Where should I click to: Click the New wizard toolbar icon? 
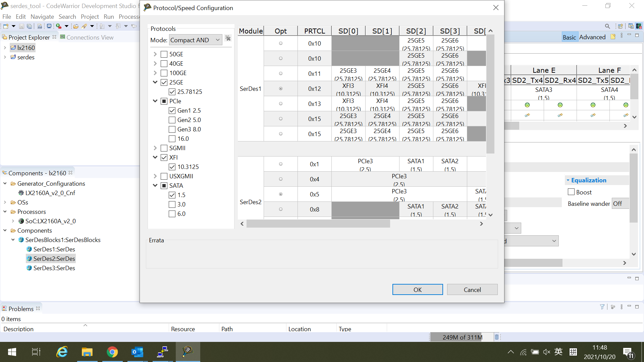6,26
